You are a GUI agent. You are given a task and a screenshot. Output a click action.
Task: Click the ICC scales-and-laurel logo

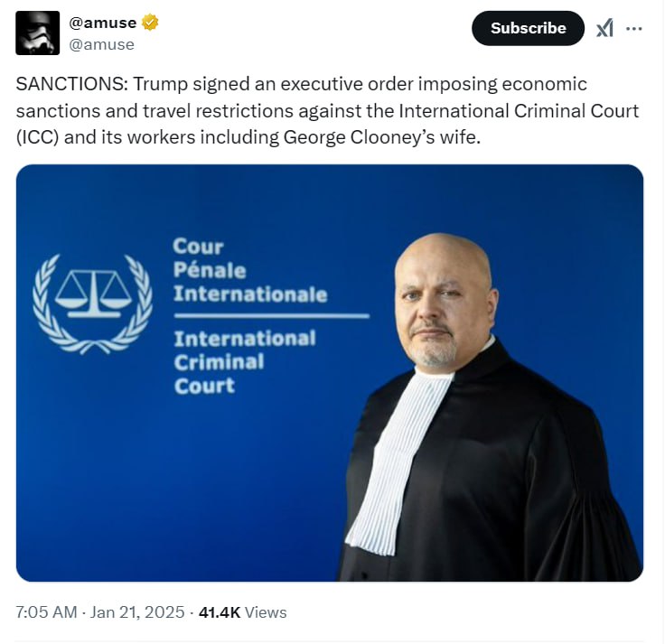(92, 303)
